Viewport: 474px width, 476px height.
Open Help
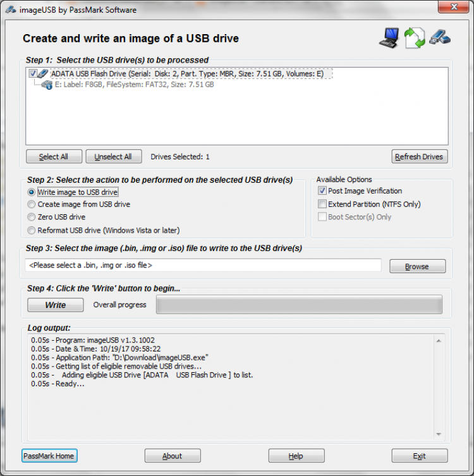(296, 456)
